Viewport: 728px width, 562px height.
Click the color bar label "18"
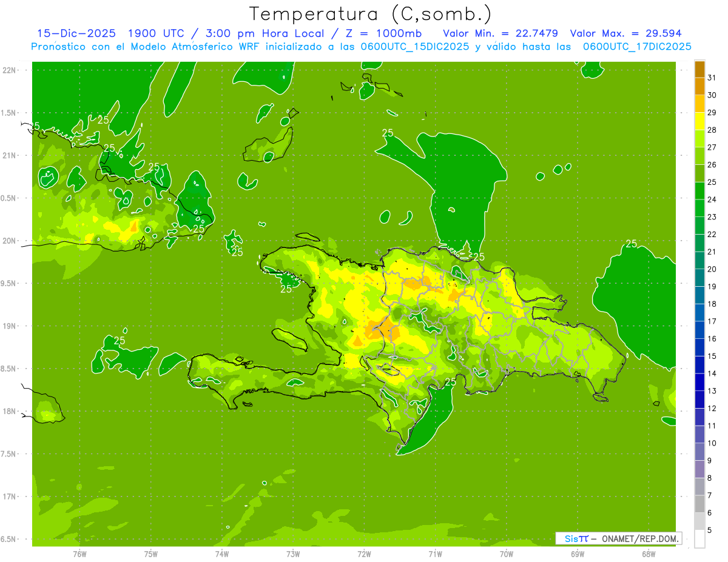pos(712,304)
